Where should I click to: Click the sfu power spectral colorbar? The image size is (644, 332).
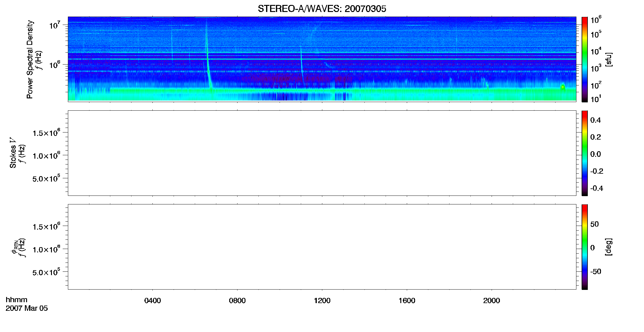(x=585, y=59)
